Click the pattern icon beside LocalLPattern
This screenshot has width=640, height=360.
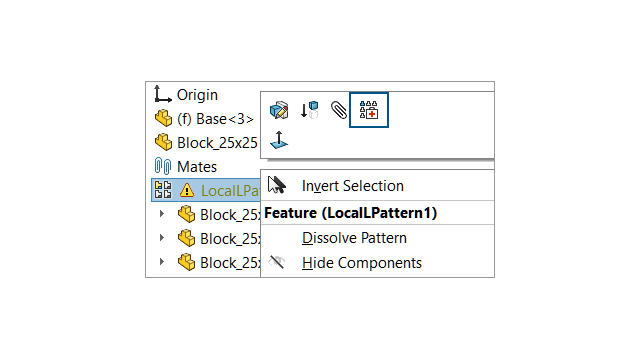coord(163,190)
